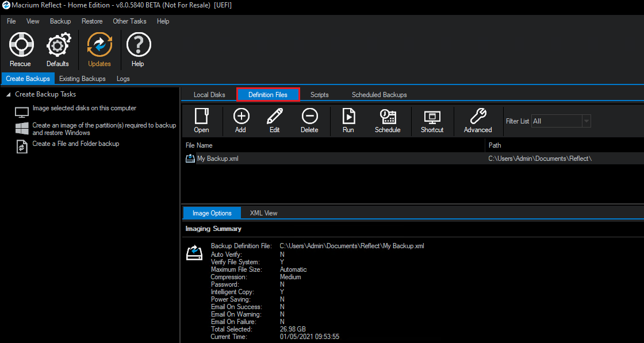
Task: Switch to the Existing Backups tab
Action: [82, 78]
